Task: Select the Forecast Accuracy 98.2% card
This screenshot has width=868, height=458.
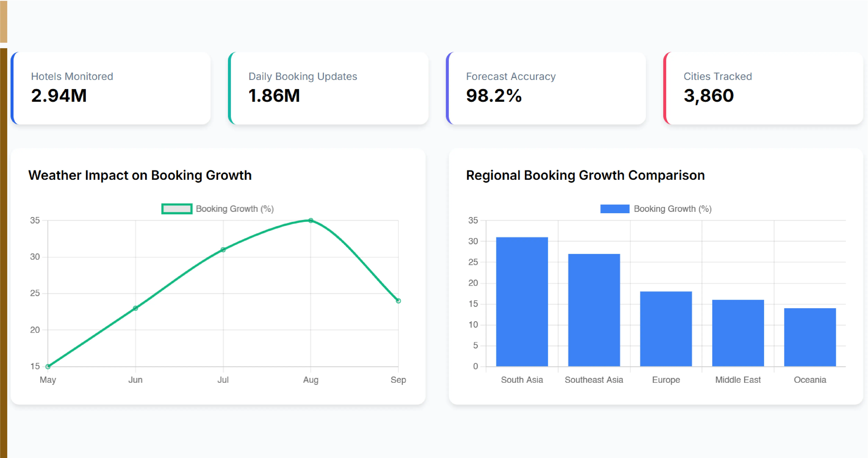Action: click(546, 88)
